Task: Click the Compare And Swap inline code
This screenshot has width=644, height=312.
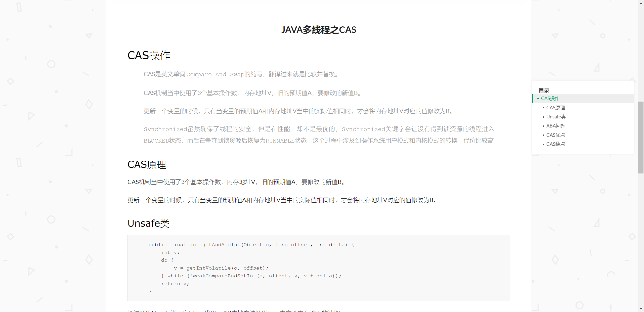Action: [215, 74]
